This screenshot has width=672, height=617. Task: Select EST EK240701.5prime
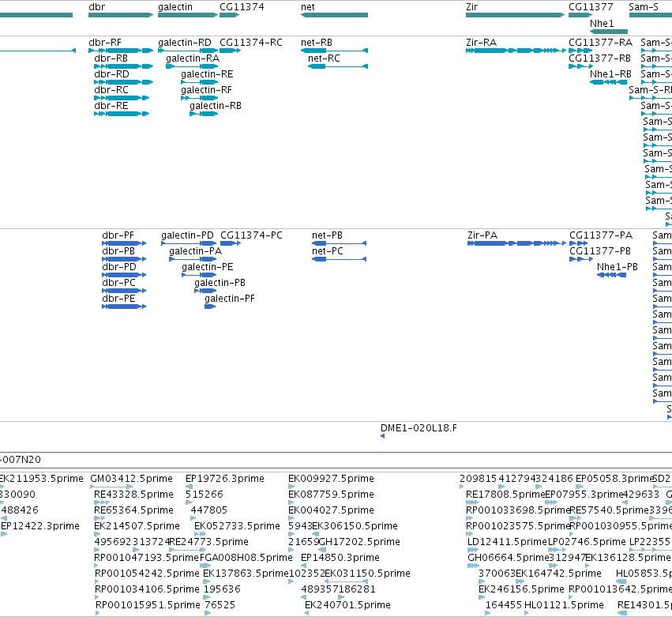pyautogui.click(x=347, y=605)
